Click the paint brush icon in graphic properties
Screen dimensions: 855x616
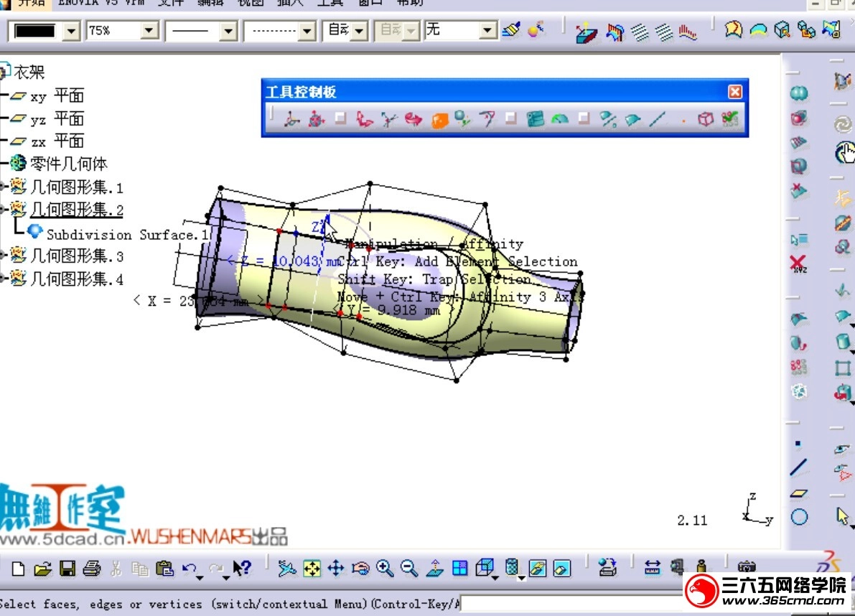[x=510, y=30]
